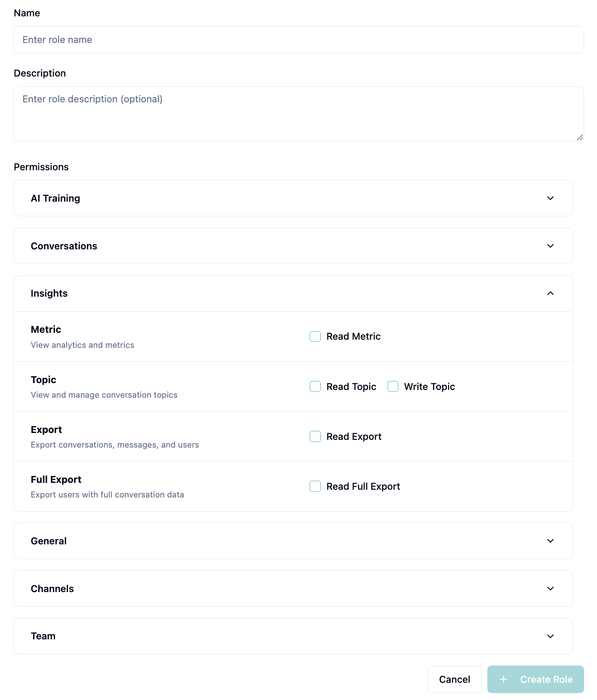Click the Create Role button
This screenshot has height=700, width=597.
(535, 679)
